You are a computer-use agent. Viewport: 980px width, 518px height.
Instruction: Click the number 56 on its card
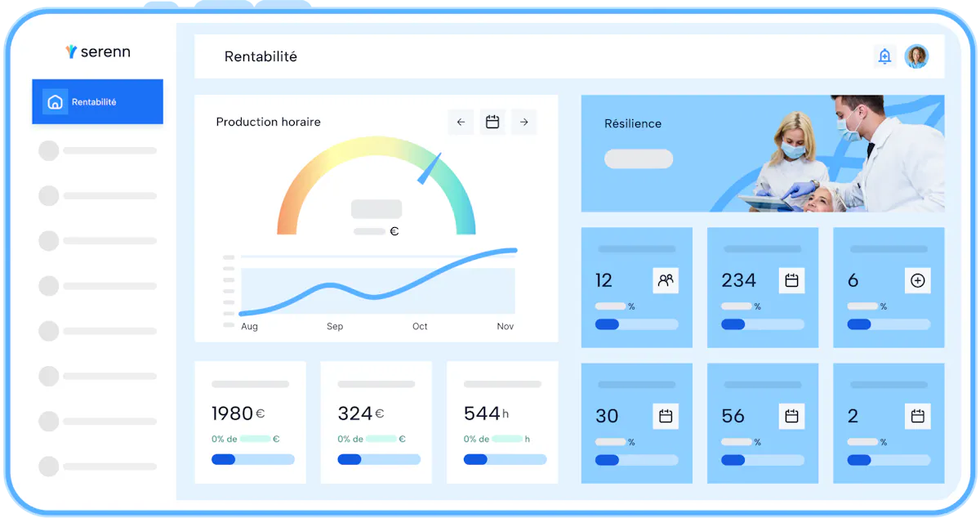[733, 416]
